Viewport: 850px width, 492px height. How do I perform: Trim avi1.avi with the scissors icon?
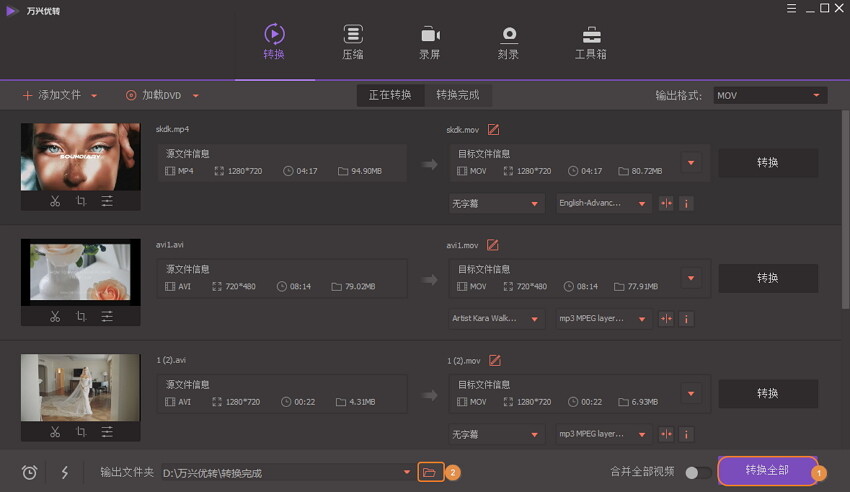click(x=55, y=316)
